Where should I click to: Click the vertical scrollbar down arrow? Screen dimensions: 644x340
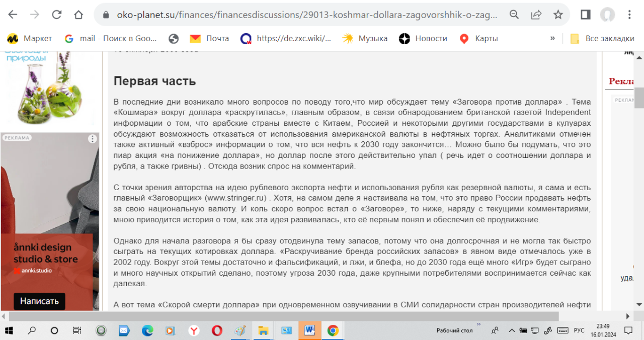[x=639, y=305]
